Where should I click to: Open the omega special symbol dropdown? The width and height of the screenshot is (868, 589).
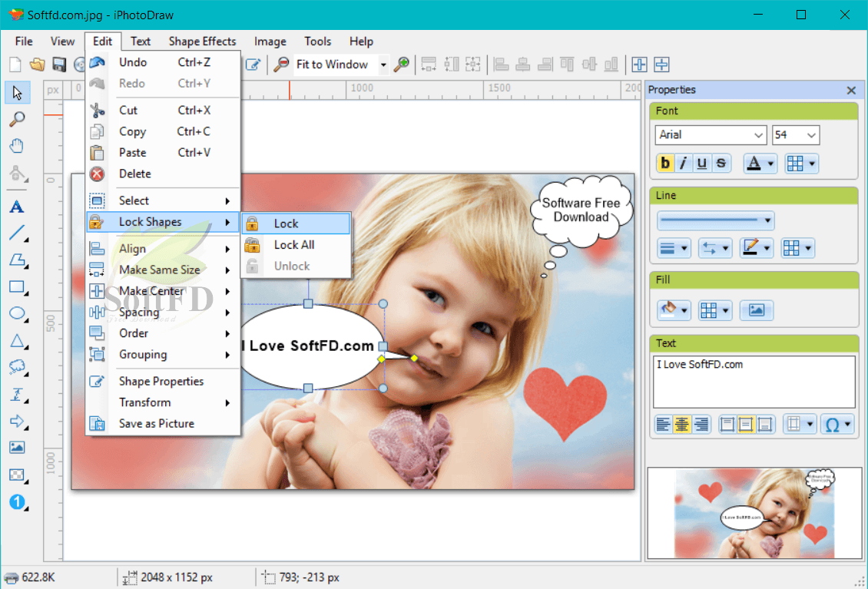[x=837, y=425]
